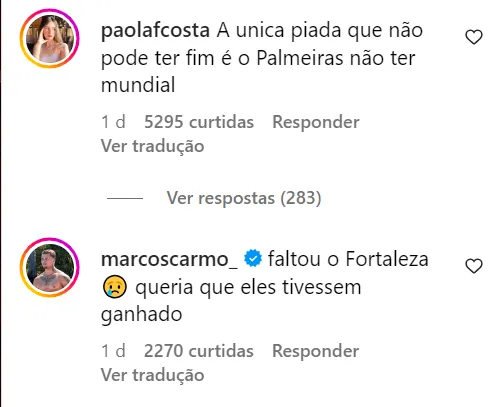Image resolution: width=503 pixels, height=407 pixels.
Task: Like paolafcosta's comment with the heart icon
Action: pos(474,37)
